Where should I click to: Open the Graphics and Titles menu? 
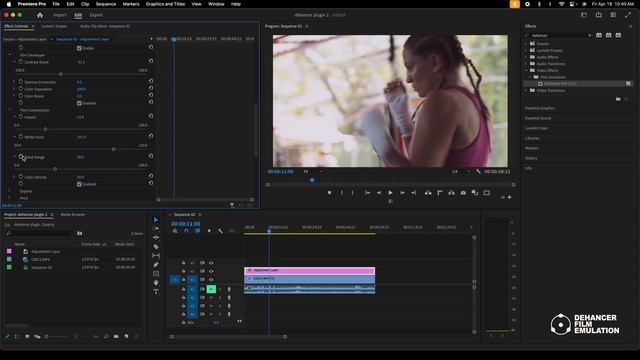pyautogui.click(x=165, y=4)
